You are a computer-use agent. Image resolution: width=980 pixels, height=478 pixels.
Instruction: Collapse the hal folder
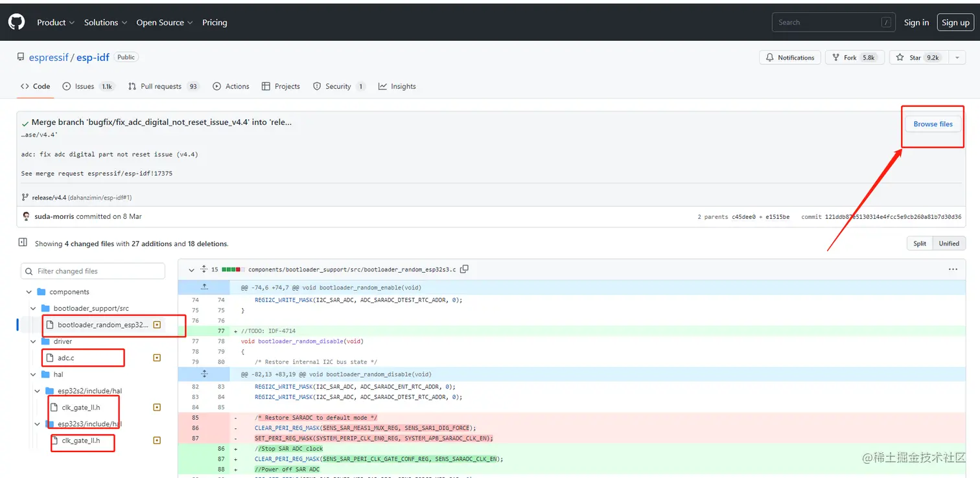pos(33,374)
